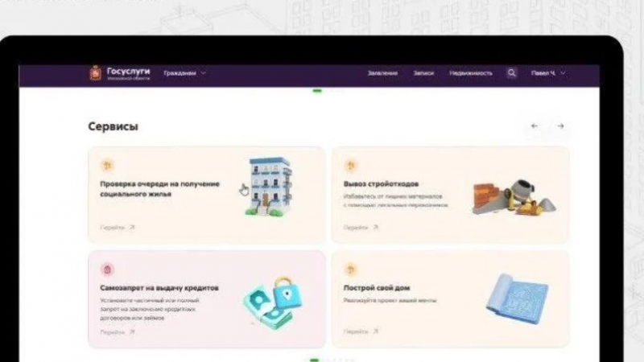
Task: Click orange icon above Вывоз стройотходов
Action: pos(350,166)
